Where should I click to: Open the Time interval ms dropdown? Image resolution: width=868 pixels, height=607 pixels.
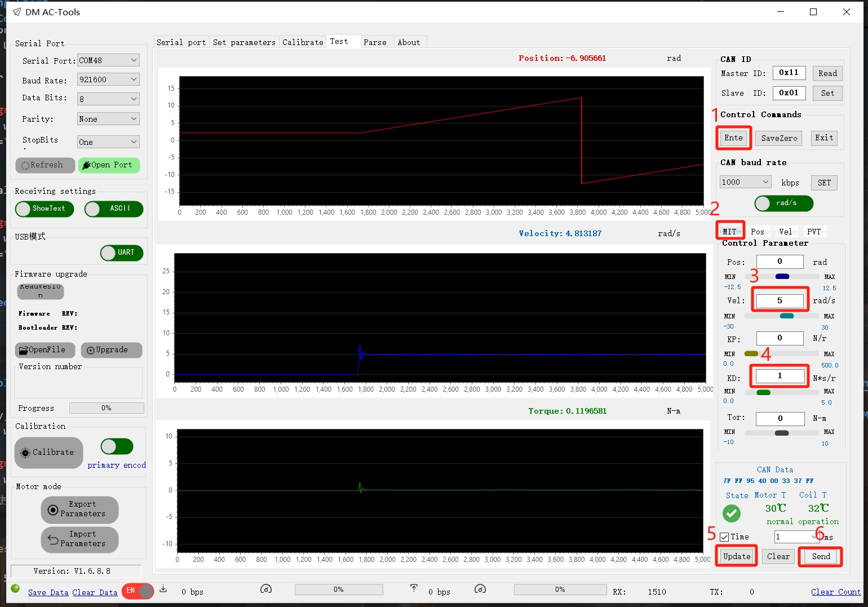click(x=797, y=537)
